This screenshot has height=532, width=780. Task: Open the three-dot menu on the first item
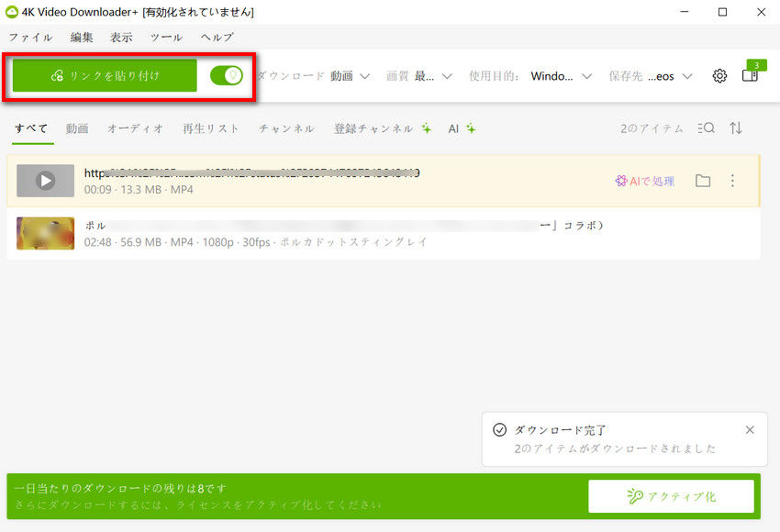pyautogui.click(x=731, y=181)
